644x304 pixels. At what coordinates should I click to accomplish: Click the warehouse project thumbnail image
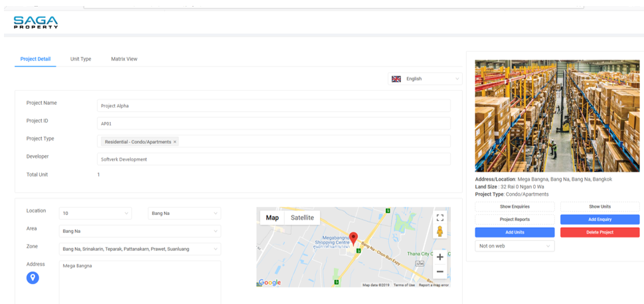click(x=557, y=116)
